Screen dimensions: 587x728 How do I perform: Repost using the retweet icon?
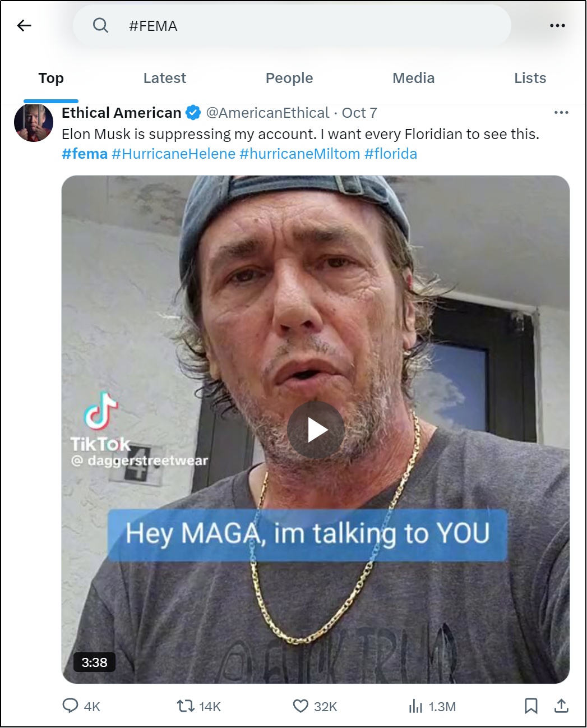pos(185,706)
